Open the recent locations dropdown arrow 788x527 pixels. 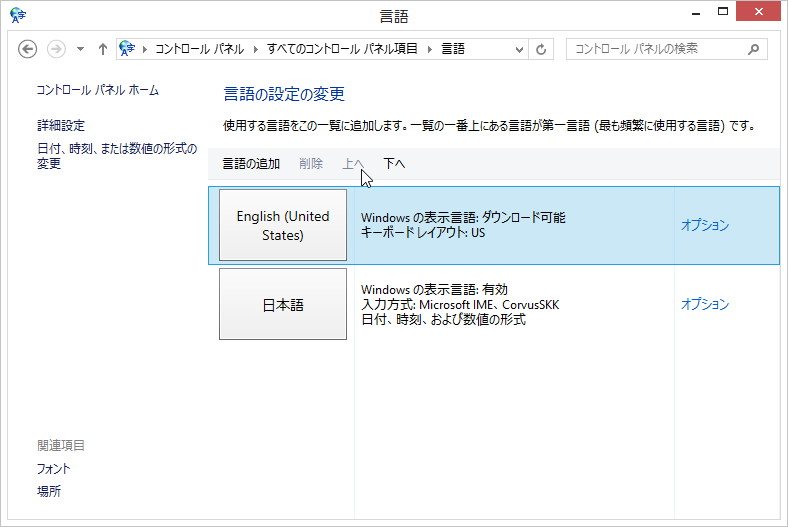click(80, 49)
